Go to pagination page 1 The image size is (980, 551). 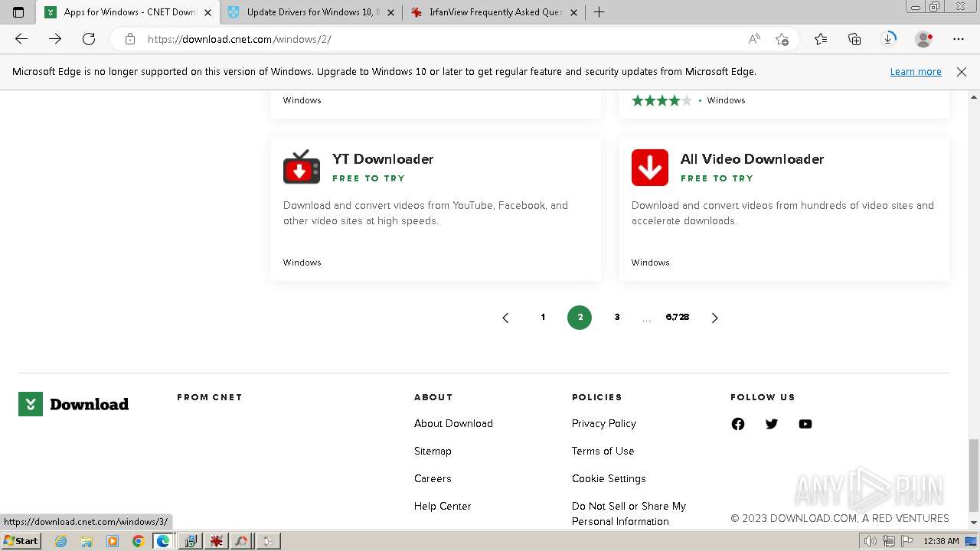click(x=543, y=317)
